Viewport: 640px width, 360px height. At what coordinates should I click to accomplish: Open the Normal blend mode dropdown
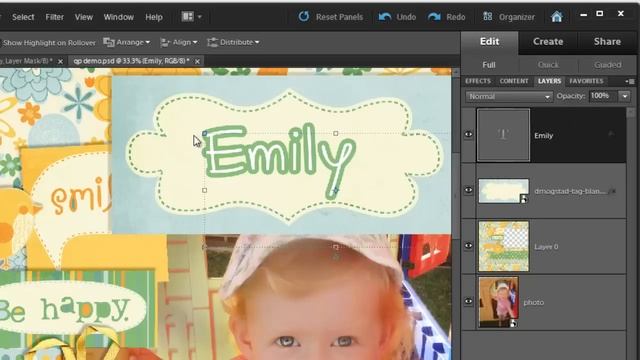coord(509,96)
